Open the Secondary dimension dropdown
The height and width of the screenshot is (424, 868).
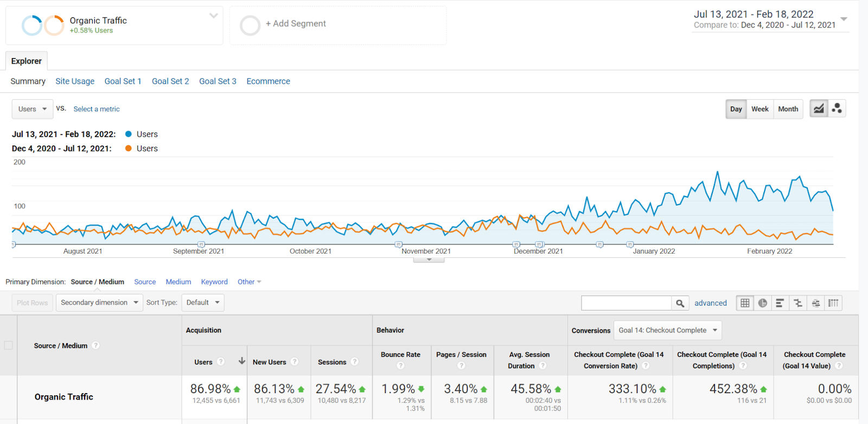pos(99,302)
